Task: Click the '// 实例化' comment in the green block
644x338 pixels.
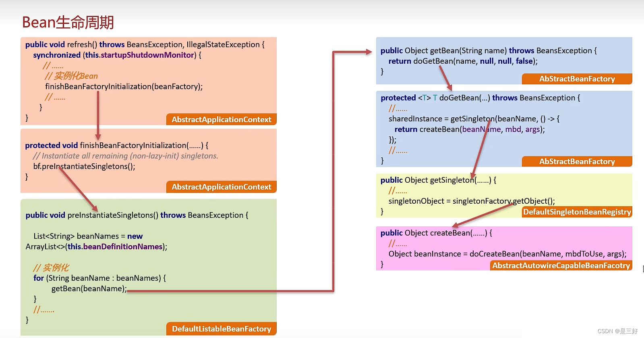Action: [51, 267]
